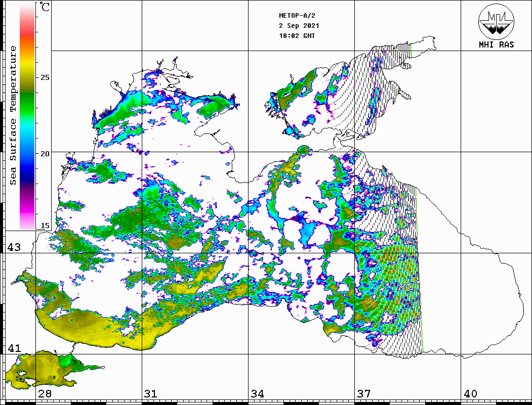Click the 'METOP-A/2' satellite label
532x405 pixels.
click(297, 16)
